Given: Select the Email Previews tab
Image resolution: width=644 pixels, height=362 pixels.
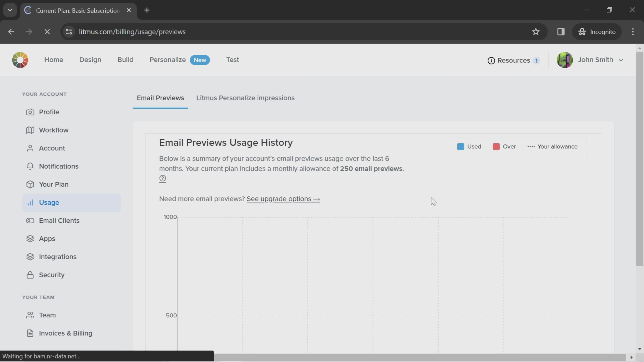Looking at the screenshot, I should pos(160,98).
